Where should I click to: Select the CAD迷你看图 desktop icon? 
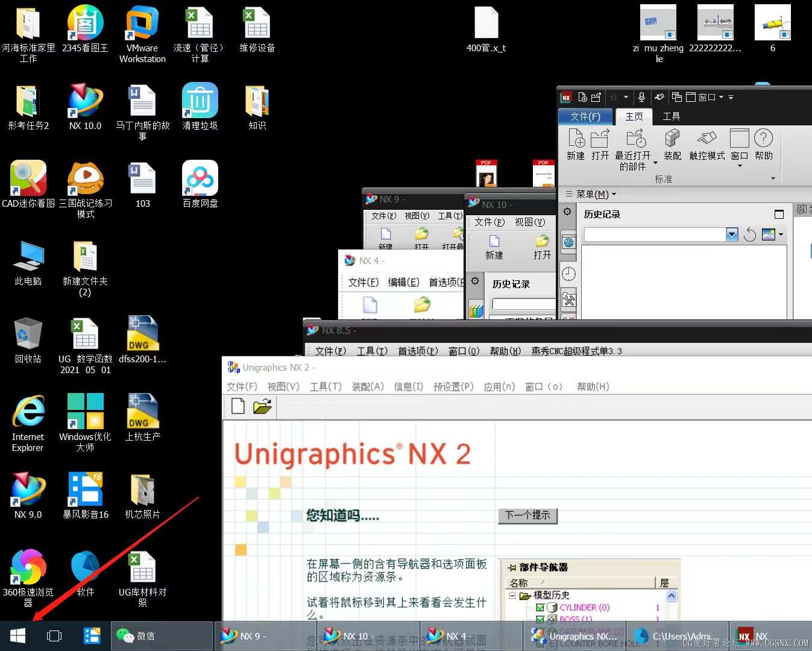tap(28, 185)
